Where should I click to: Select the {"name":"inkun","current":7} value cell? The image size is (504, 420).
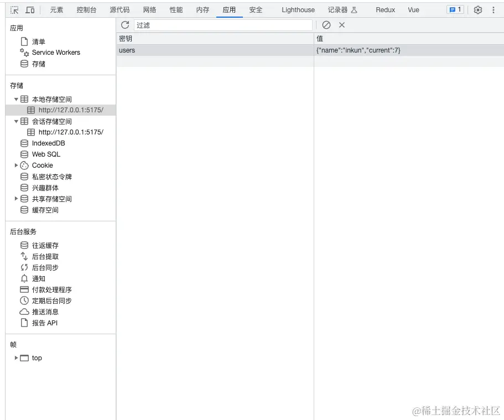409,50
